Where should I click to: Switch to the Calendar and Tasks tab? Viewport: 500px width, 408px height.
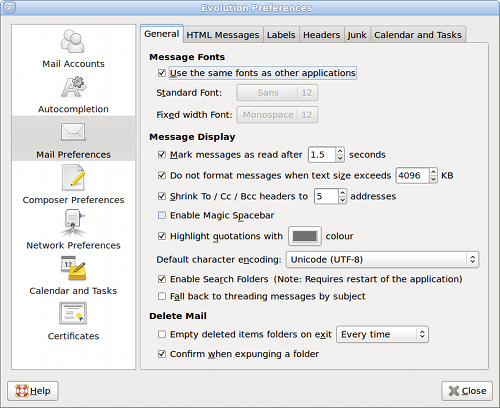(418, 35)
